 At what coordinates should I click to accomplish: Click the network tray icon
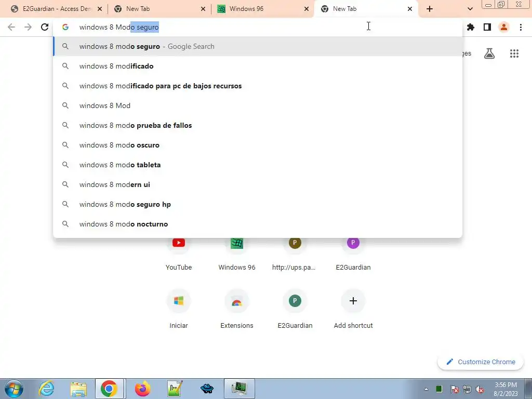(467, 389)
